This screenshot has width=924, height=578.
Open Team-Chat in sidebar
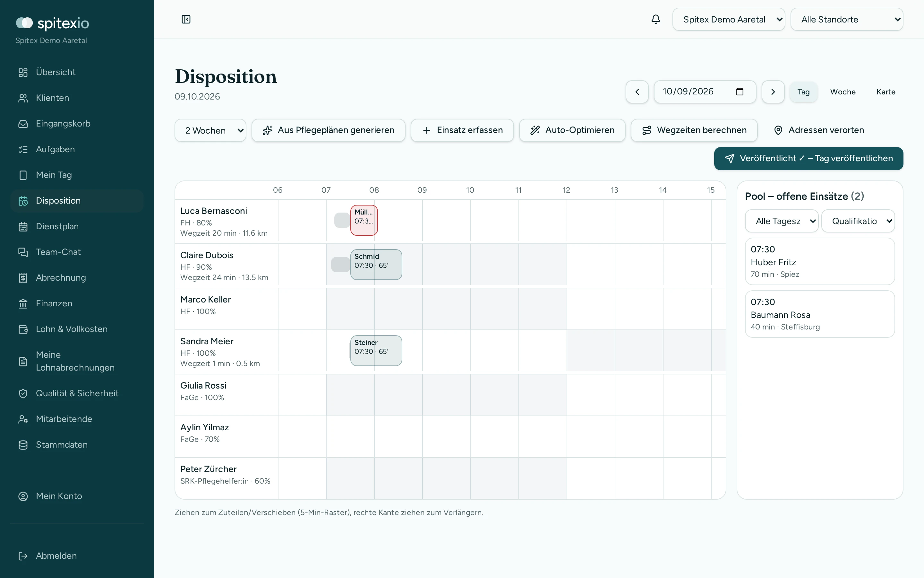[x=77, y=252]
